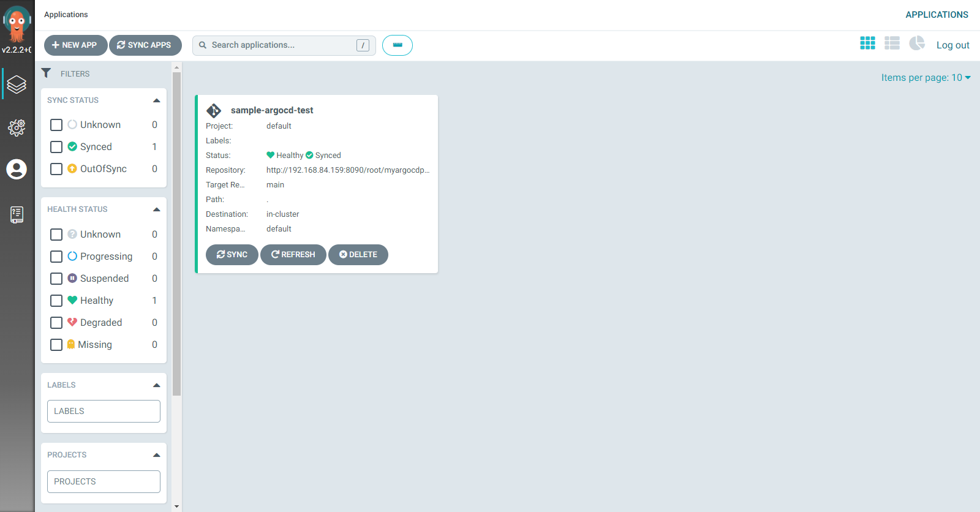Check the Progressing filter checkbox
This screenshot has height=512, width=980.
coord(56,257)
